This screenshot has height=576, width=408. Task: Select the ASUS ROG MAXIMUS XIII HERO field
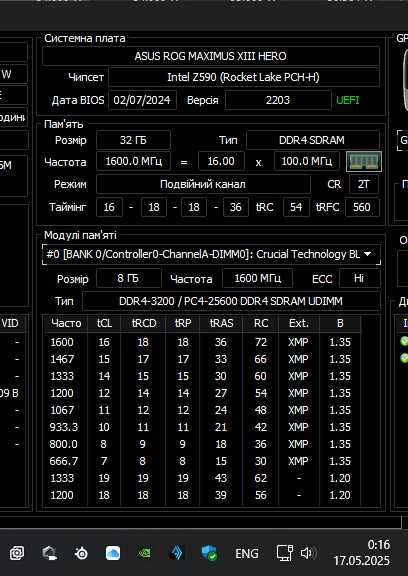211,56
